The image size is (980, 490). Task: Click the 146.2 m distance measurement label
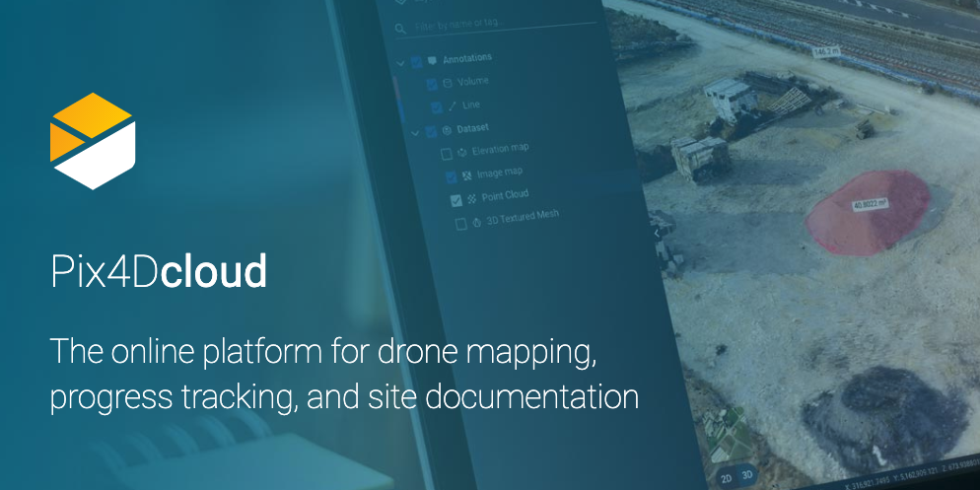click(x=824, y=50)
